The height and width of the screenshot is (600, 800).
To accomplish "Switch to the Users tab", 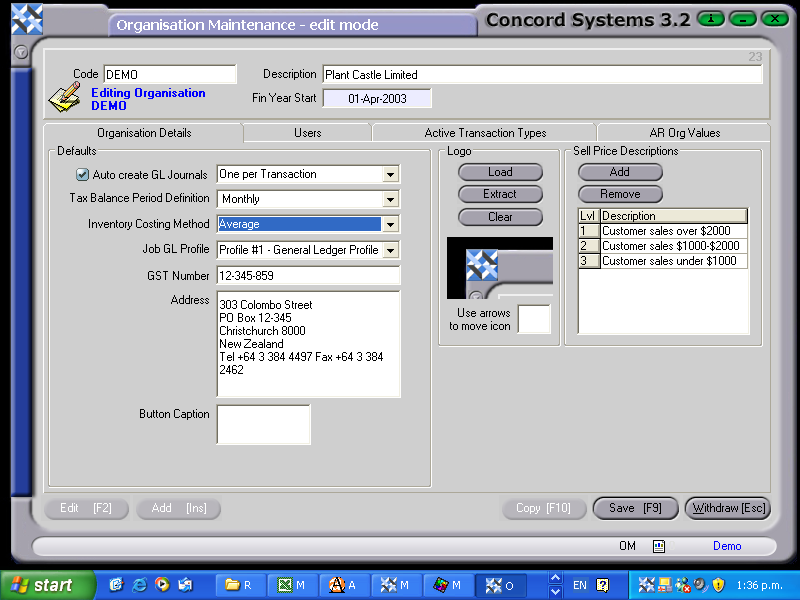I will 307,131.
